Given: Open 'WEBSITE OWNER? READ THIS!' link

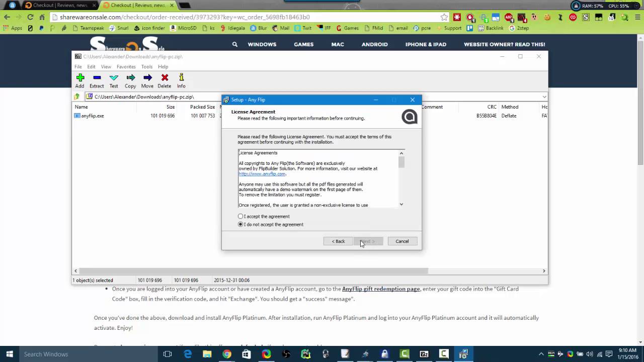Looking at the screenshot, I should pyautogui.click(x=505, y=44).
